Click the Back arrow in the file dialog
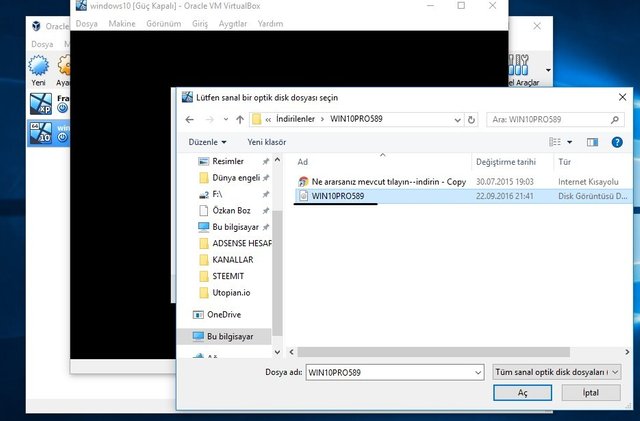This screenshot has height=421, width=640. (x=189, y=120)
